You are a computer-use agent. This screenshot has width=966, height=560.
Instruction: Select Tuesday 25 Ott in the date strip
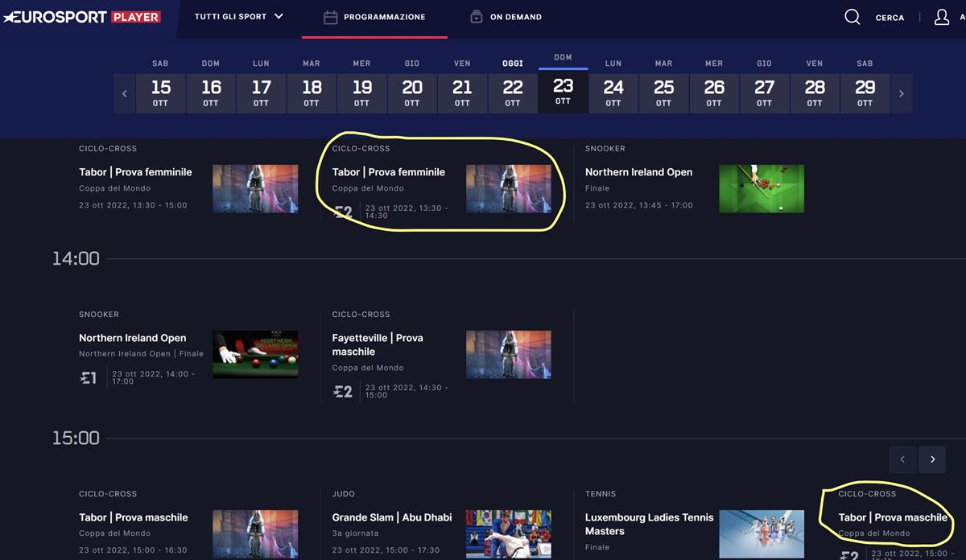(663, 93)
